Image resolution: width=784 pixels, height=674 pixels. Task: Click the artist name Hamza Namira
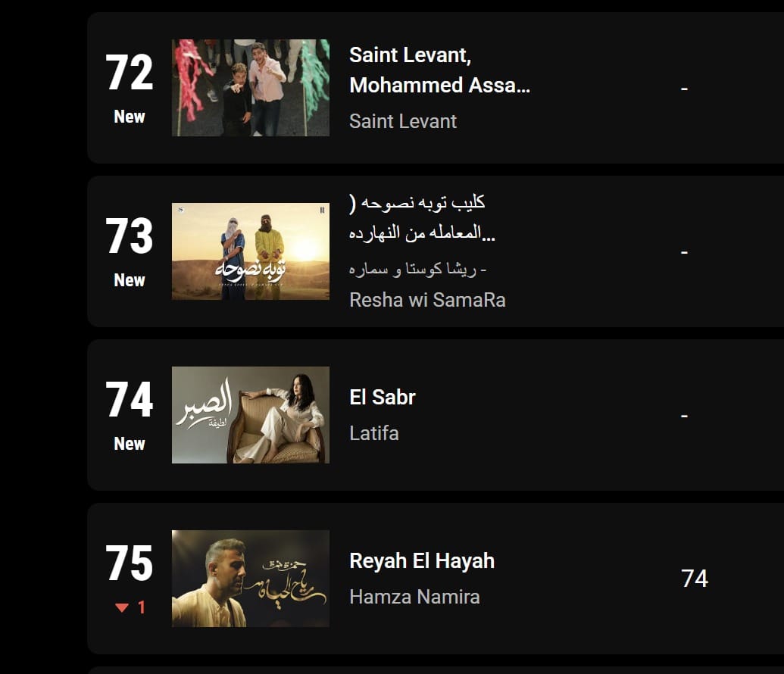pos(414,597)
